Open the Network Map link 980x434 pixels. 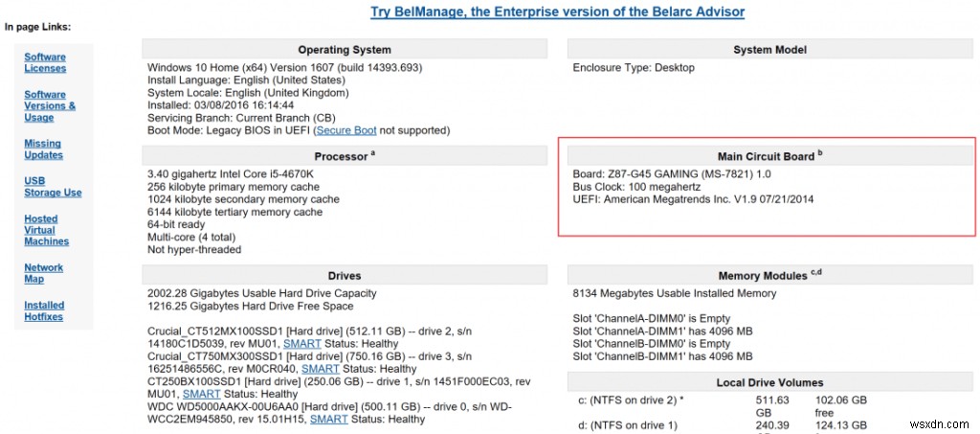tap(43, 273)
